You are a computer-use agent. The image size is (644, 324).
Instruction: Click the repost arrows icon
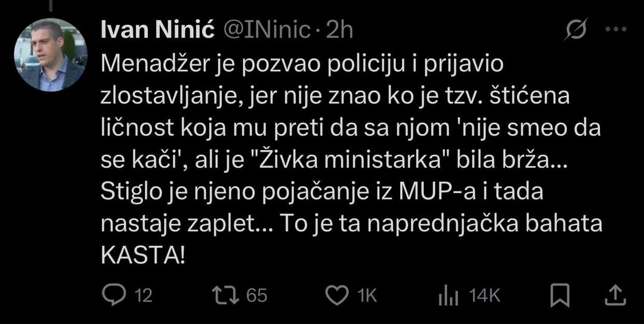click(227, 295)
